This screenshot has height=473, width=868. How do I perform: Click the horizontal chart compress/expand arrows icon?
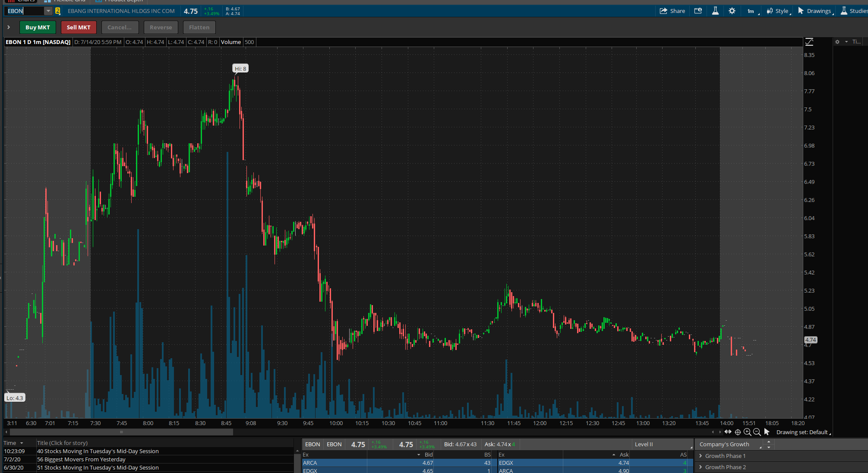coord(728,432)
